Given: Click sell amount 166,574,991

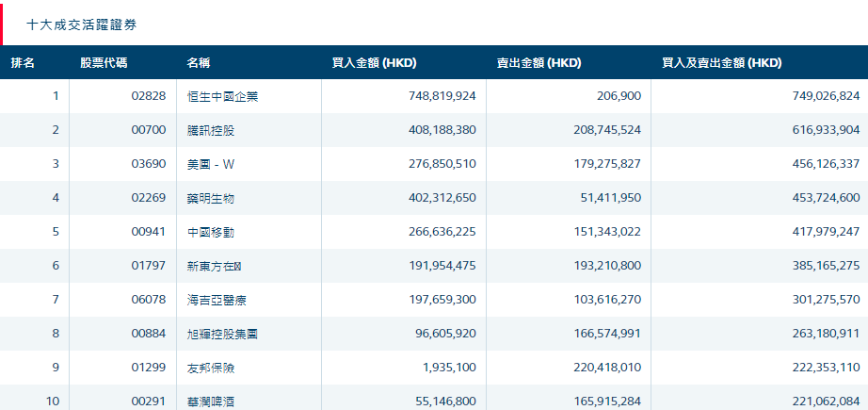Looking at the screenshot, I should click(607, 334).
